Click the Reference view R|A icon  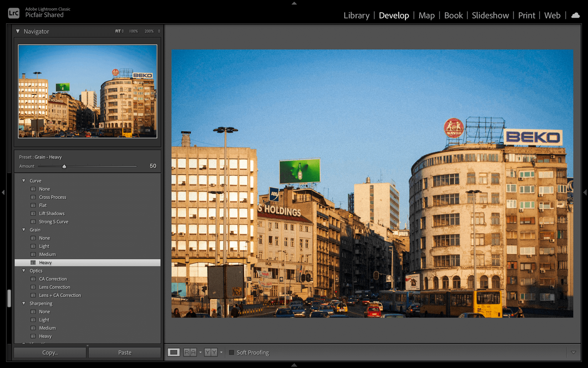[190, 352]
